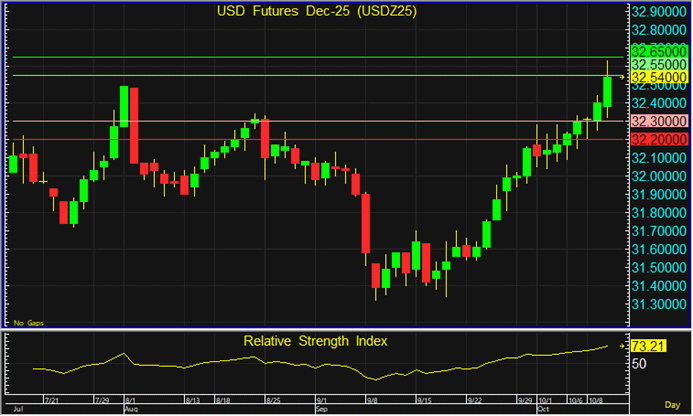
Task: Select the chart title USD Futures Dec-25
Action: pos(318,11)
